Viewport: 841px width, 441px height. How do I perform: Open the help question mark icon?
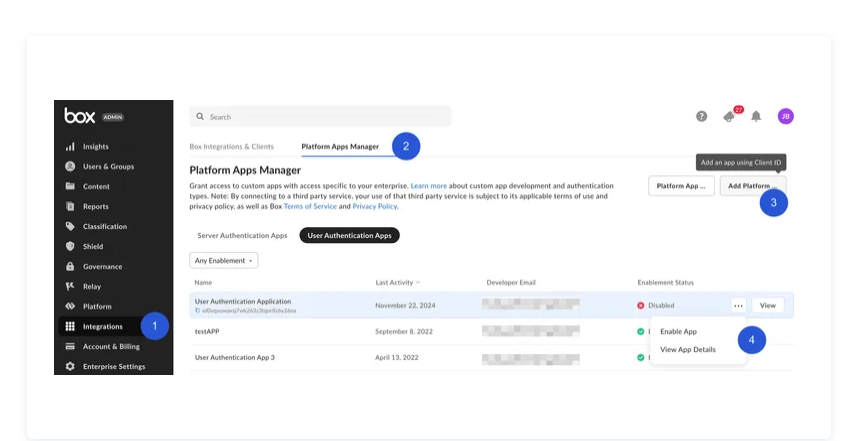(702, 116)
